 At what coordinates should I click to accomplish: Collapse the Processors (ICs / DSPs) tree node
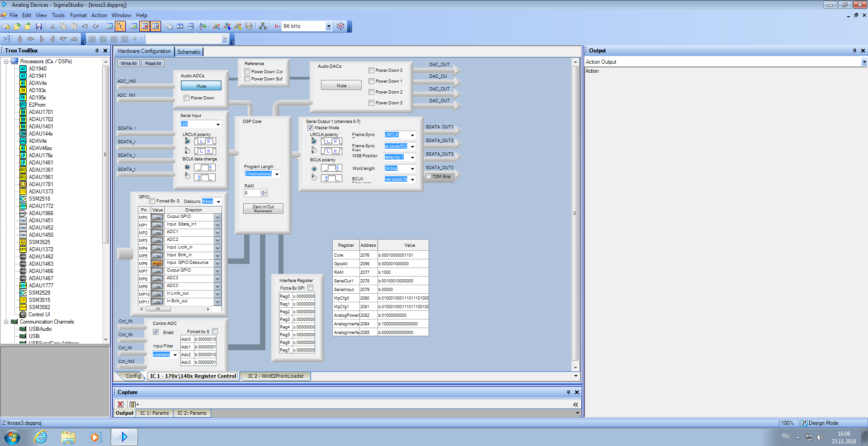[6, 61]
